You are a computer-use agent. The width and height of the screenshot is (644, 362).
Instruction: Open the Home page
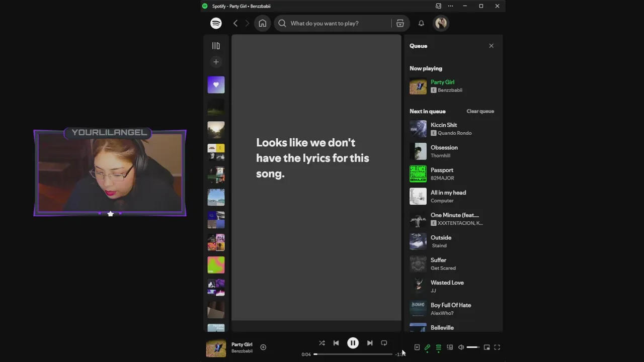(x=263, y=23)
